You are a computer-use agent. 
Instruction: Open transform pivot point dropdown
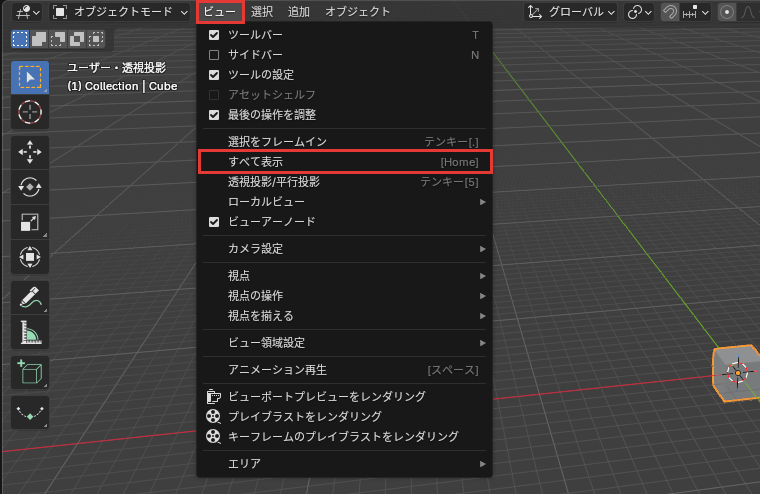click(639, 12)
